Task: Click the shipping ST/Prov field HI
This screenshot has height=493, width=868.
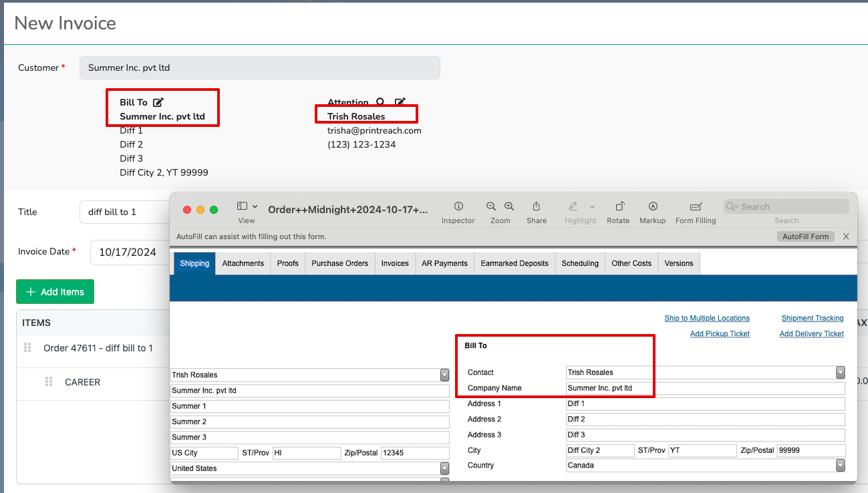Action: (307, 453)
